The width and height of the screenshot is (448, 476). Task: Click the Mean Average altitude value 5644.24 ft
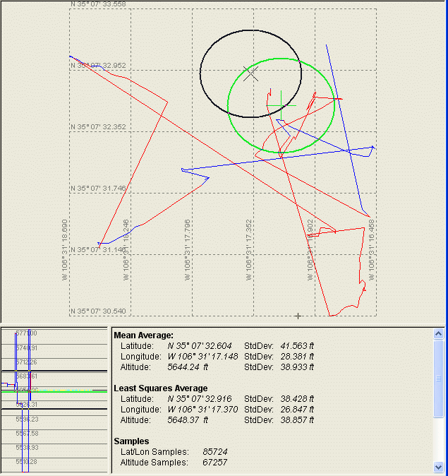(x=189, y=367)
